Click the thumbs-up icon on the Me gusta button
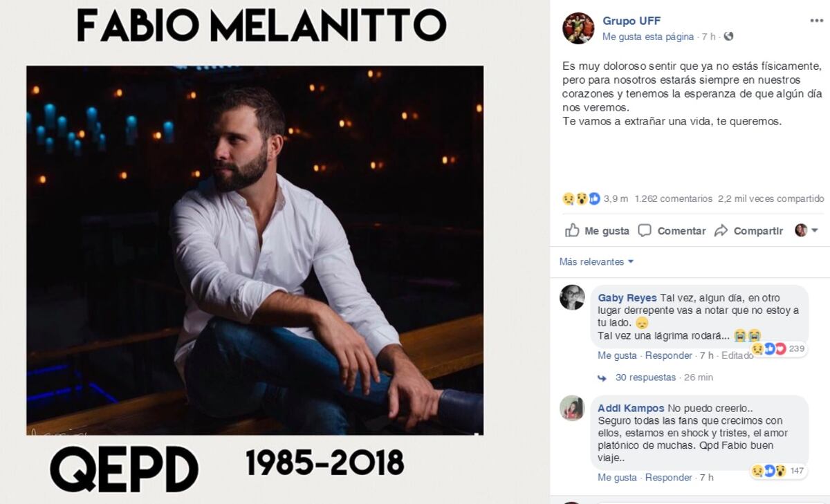Image resolution: width=830 pixels, height=504 pixels. (573, 231)
